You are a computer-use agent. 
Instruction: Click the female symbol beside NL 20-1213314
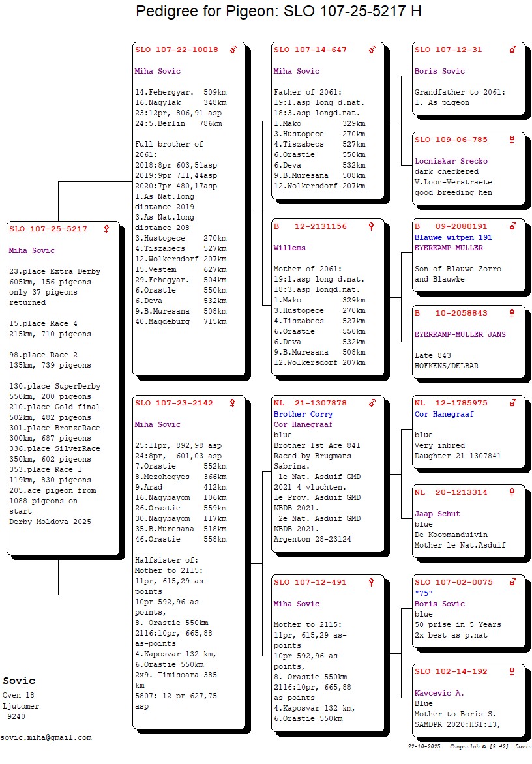512,492
